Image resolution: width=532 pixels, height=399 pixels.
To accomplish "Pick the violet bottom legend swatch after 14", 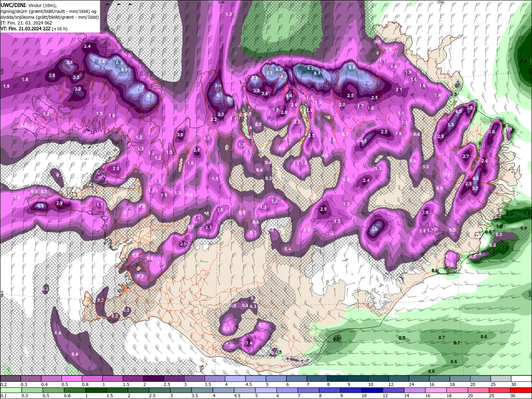I will tap(415, 390).
